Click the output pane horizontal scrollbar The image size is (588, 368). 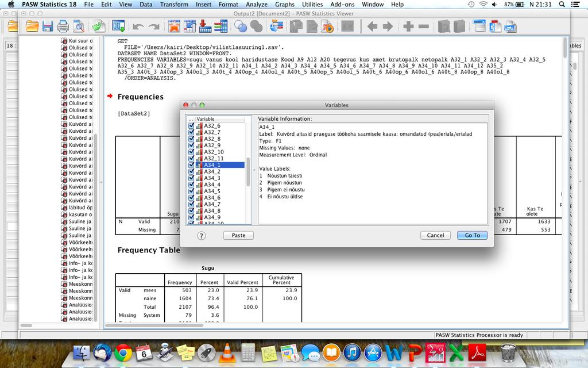coord(154,325)
